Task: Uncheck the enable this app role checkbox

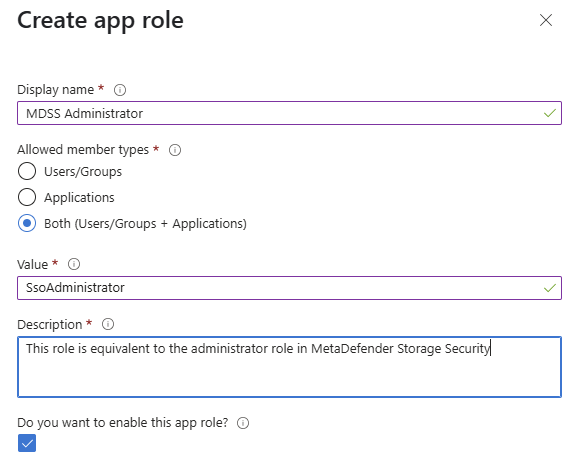Action: click(x=27, y=443)
